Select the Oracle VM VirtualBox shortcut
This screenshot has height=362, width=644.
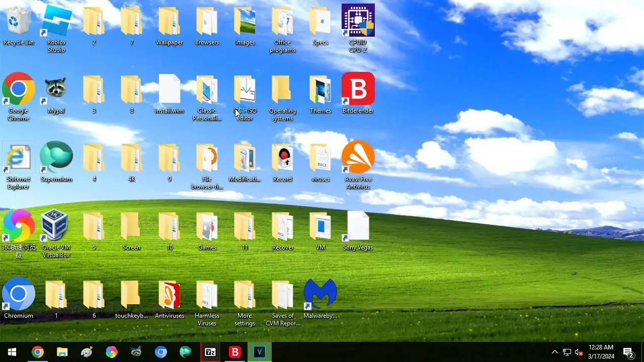[x=56, y=234]
